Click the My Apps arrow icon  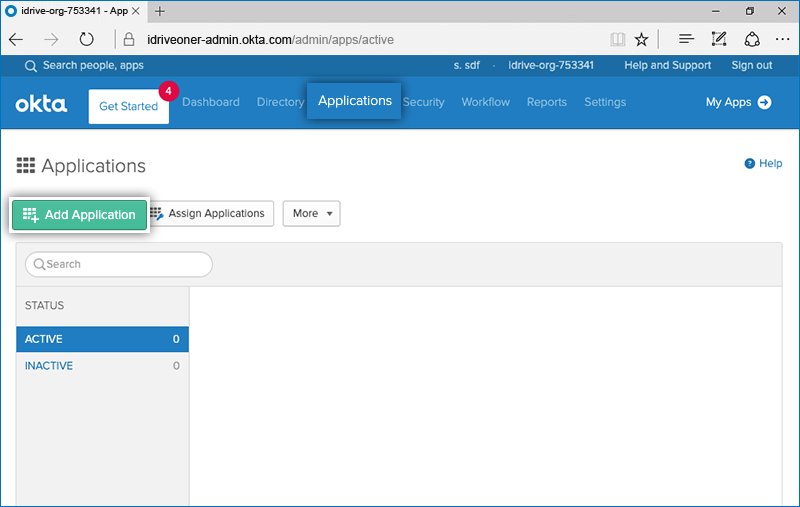pos(764,102)
